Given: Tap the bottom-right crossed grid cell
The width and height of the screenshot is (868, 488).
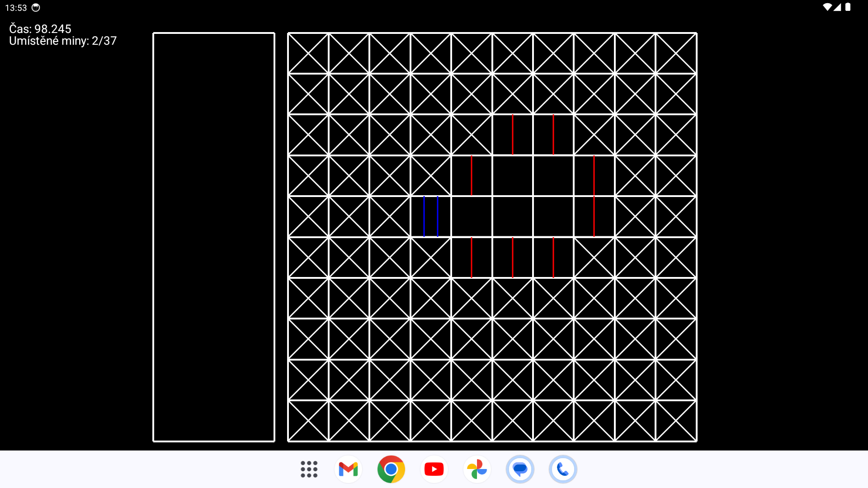Looking at the screenshot, I should coord(676,421).
